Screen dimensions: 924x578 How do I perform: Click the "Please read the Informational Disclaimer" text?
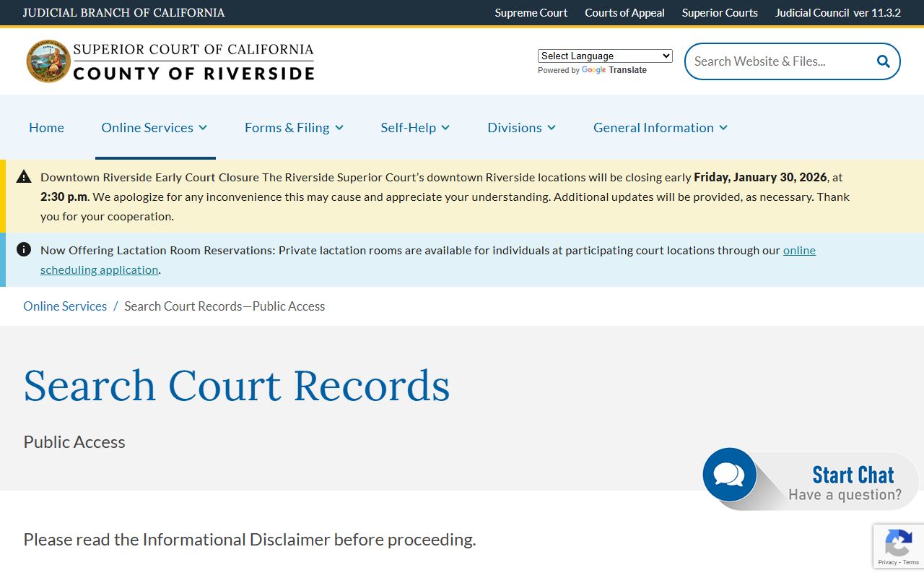click(250, 539)
